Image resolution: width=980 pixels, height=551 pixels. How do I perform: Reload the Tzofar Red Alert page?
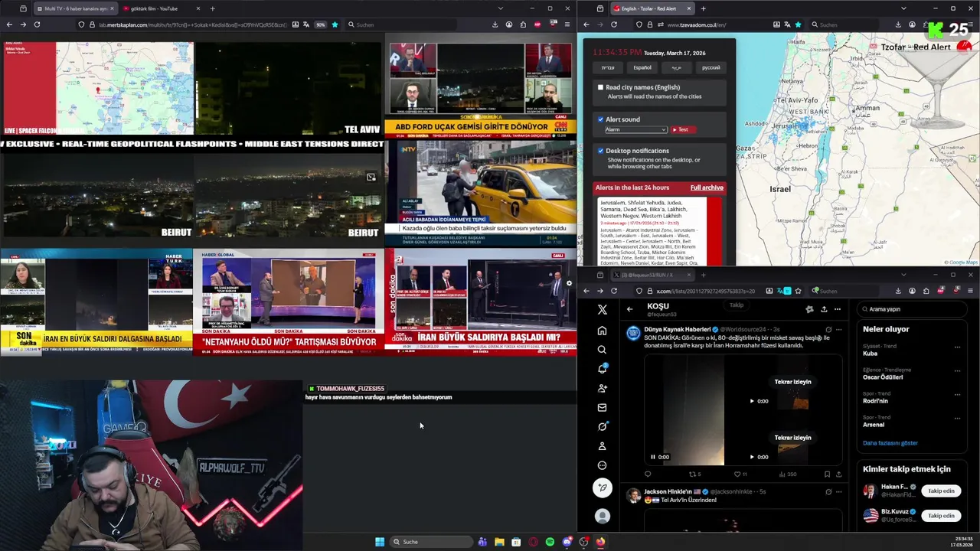tap(614, 24)
